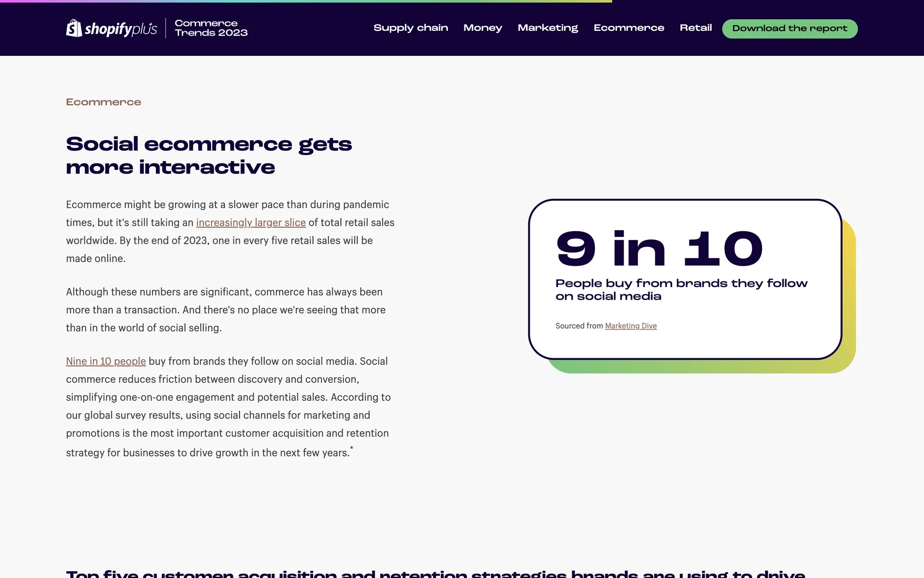Viewport: 924px width, 578px height.
Task: Go to Supply chain section
Action: 411,28
